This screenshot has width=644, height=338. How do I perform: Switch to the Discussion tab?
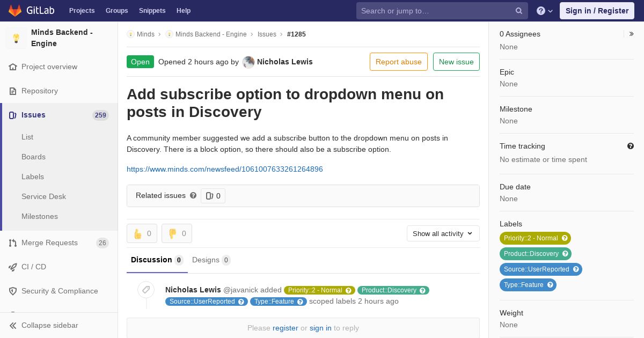click(x=157, y=260)
